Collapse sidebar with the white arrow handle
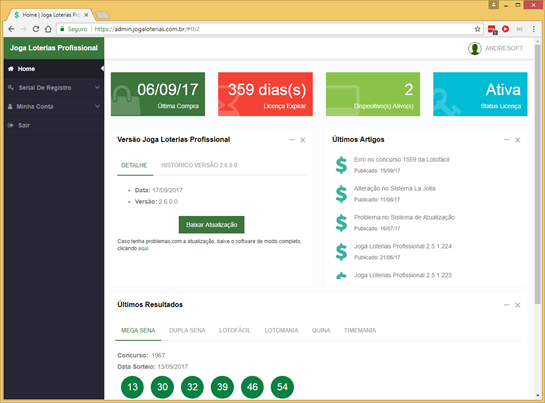The width and height of the screenshot is (545, 403). (x=102, y=69)
